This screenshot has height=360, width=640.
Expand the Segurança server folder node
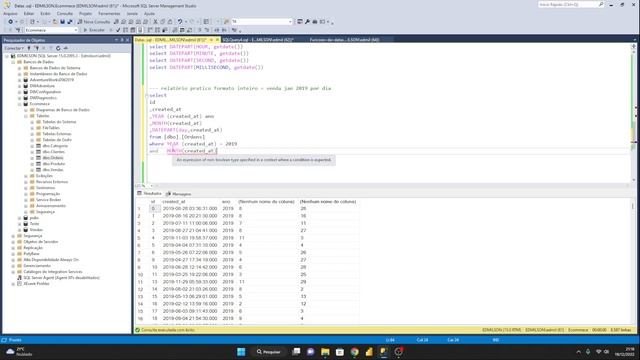(13, 236)
